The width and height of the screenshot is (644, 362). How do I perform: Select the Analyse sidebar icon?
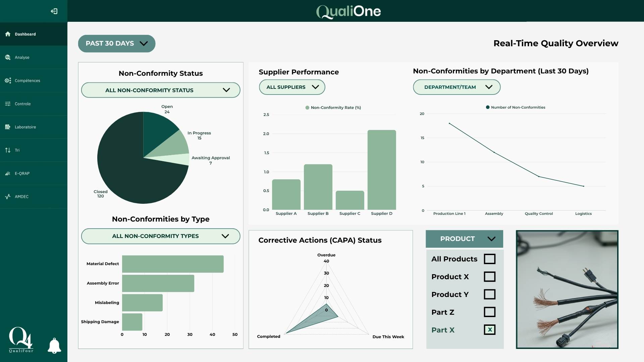click(x=7, y=57)
